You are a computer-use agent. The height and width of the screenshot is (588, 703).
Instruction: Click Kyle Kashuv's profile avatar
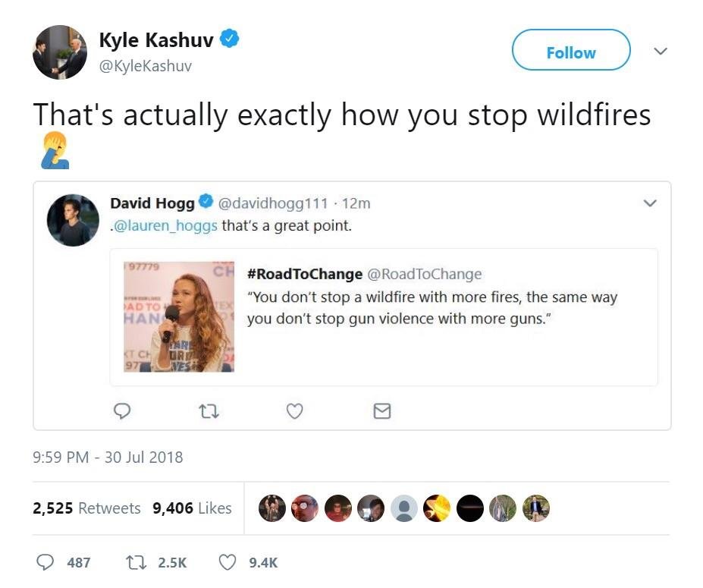tap(60, 52)
